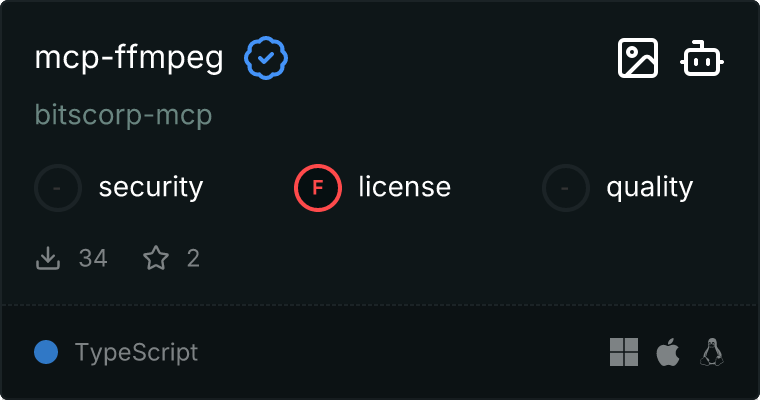Click the star rating icon
The height and width of the screenshot is (400, 760).
[x=156, y=259]
